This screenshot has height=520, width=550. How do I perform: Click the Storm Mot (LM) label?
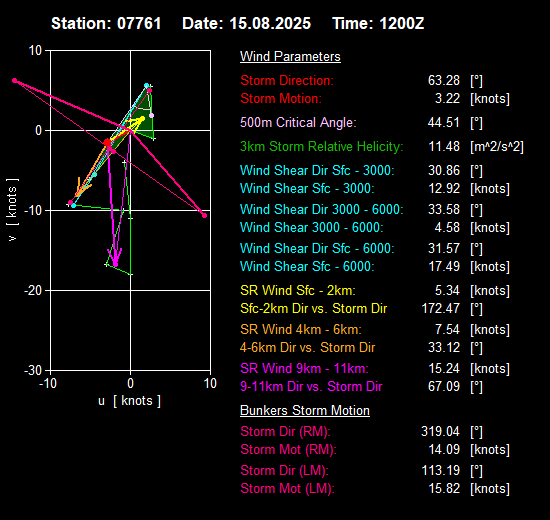[x=287, y=488]
